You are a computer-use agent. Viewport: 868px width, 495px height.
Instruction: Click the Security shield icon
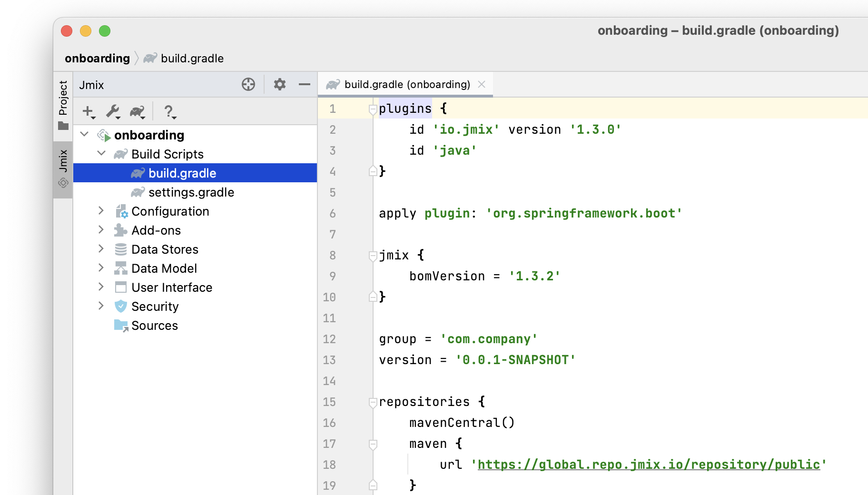[121, 306]
